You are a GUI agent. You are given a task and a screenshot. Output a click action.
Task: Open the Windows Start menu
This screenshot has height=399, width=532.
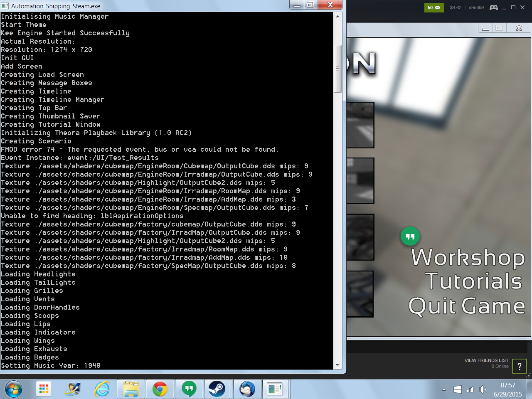coord(14,389)
